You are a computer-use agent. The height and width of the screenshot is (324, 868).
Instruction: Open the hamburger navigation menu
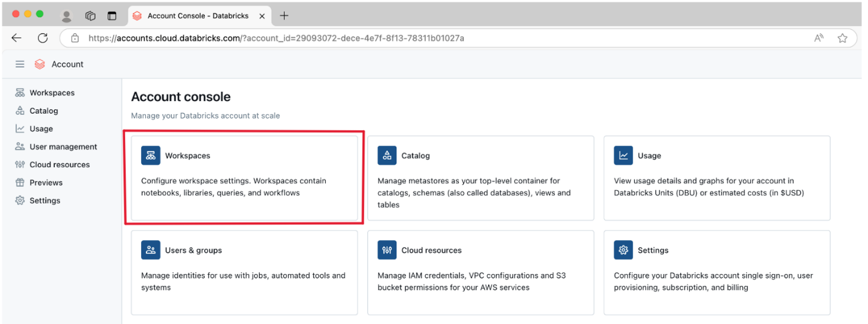(x=20, y=64)
